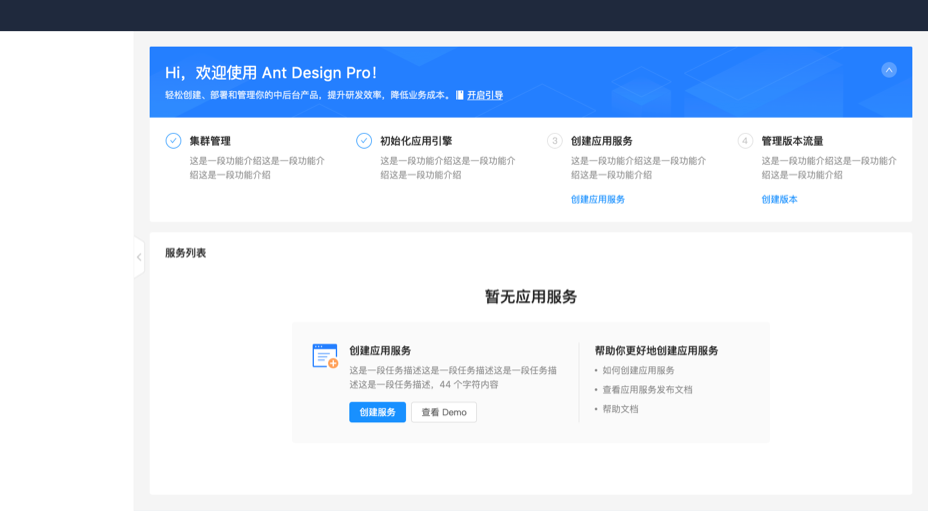Click the 初始化应用引擎 step title
Viewport: 928px width, 512px height.
416,141
